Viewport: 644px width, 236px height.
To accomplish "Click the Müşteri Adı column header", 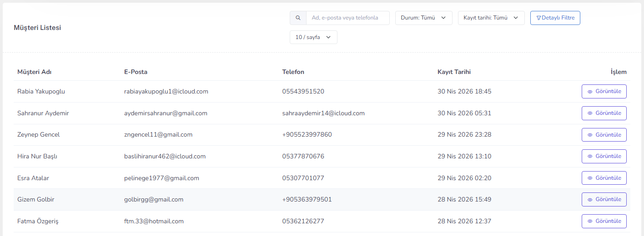I will click(35, 72).
